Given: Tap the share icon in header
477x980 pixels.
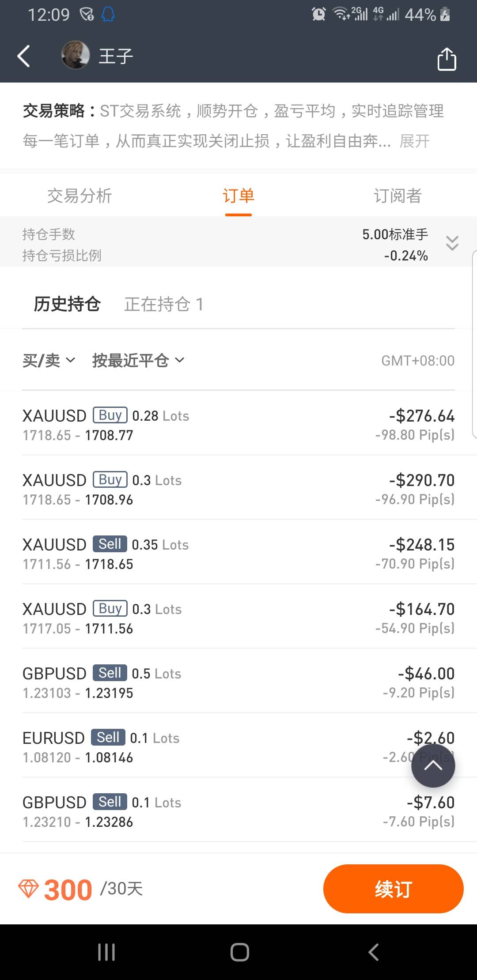Looking at the screenshot, I should click(x=447, y=59).
